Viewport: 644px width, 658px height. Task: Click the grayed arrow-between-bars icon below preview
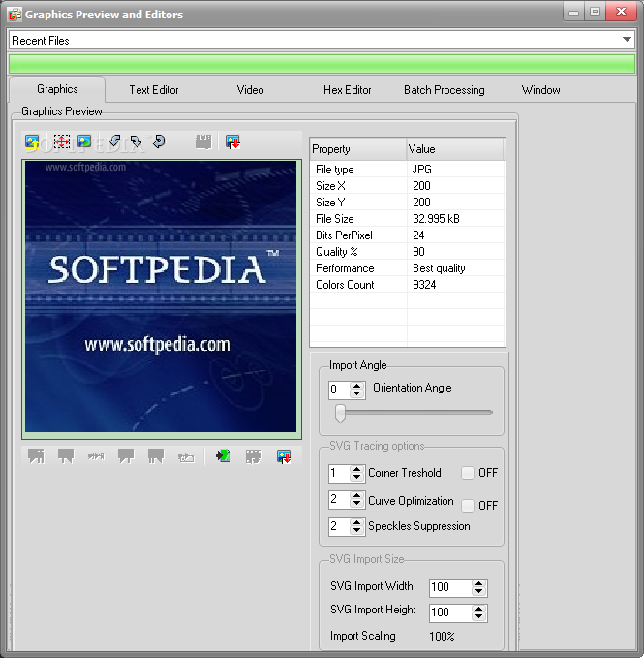coord(96,456)
